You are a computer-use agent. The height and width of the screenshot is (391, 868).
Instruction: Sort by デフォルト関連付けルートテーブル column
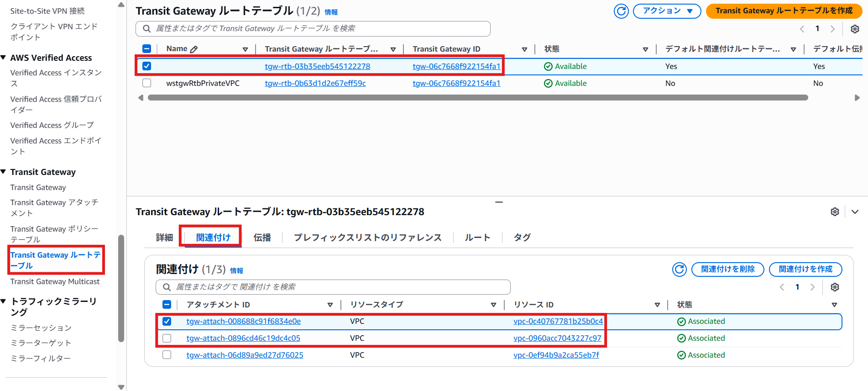point(794,49)
